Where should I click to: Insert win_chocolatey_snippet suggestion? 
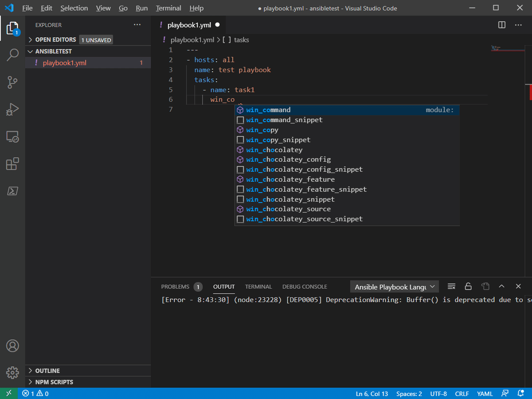tap(347, 199)
